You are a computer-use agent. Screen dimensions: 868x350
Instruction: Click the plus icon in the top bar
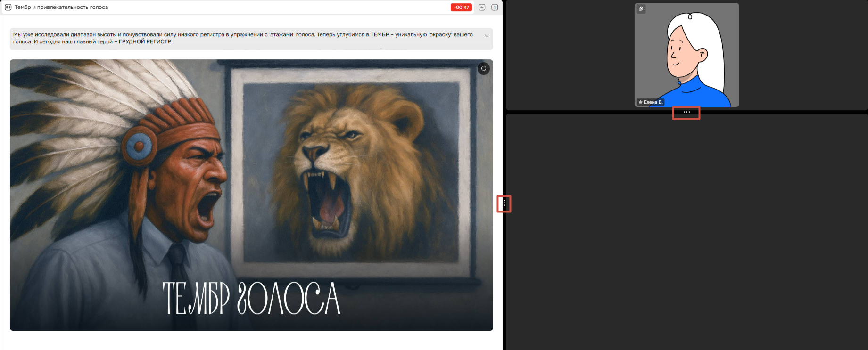pyautogui.click(x=482, y=7)
